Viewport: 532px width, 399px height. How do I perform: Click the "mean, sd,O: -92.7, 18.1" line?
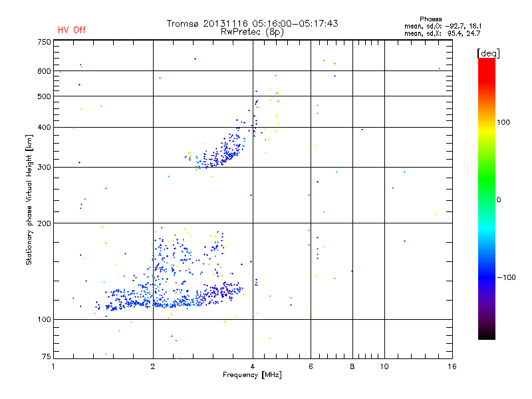click(443, 26)
